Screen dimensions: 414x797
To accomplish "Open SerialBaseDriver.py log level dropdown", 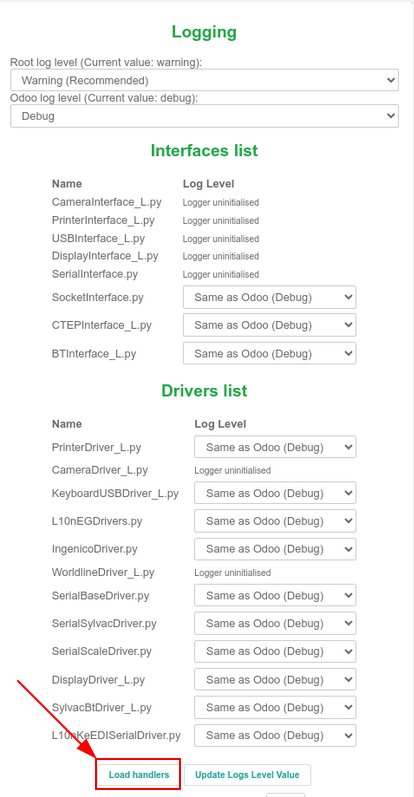I will coord(275,595).
